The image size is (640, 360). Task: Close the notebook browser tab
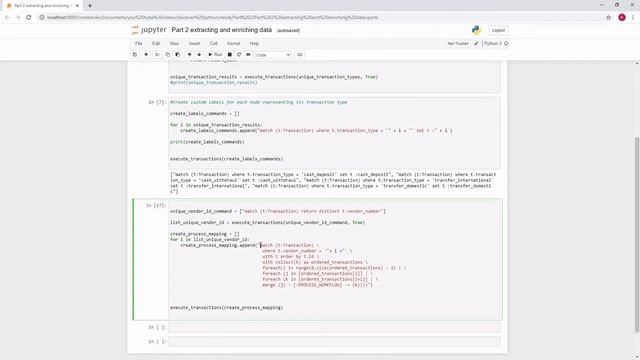(x=77, y=6)
